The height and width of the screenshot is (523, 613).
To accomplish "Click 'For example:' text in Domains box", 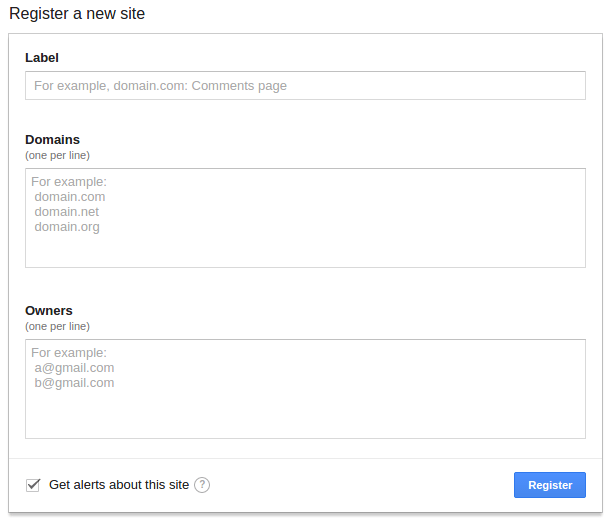I will tap(69, 182).
